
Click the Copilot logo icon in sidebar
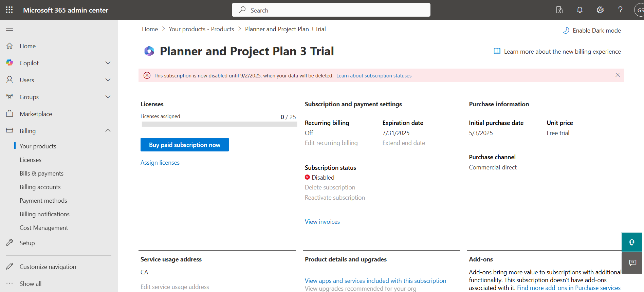click(10, 62)
